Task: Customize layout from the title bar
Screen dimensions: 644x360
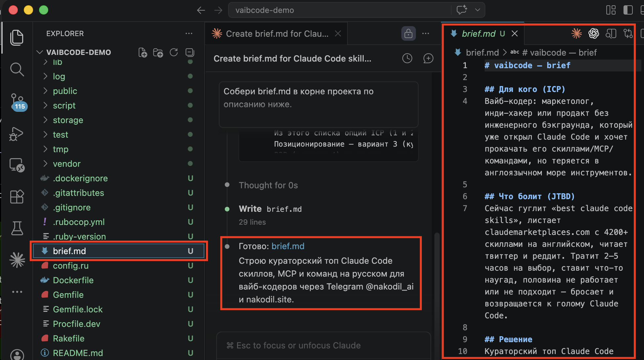Action: coord(611,10)
